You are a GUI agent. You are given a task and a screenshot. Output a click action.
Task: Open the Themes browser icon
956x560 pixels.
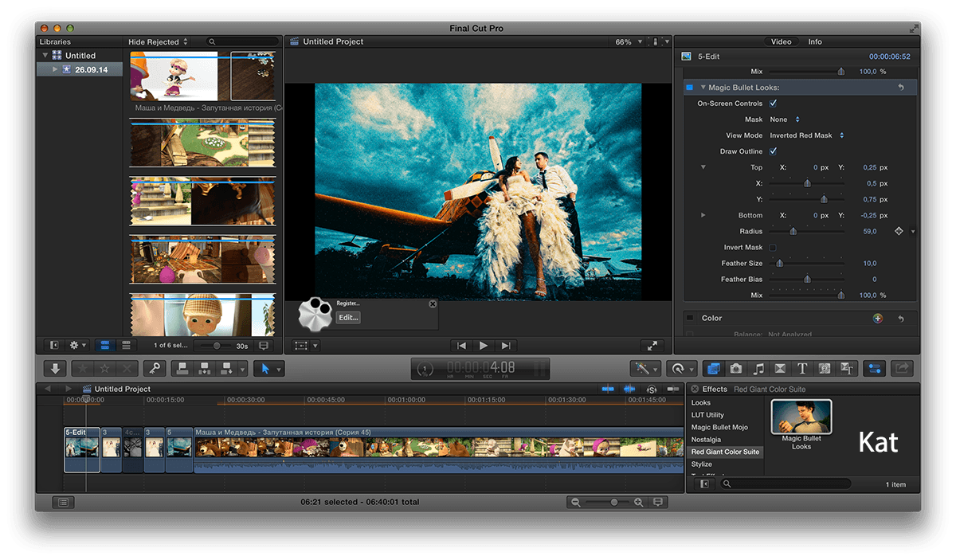click(848, 369)
